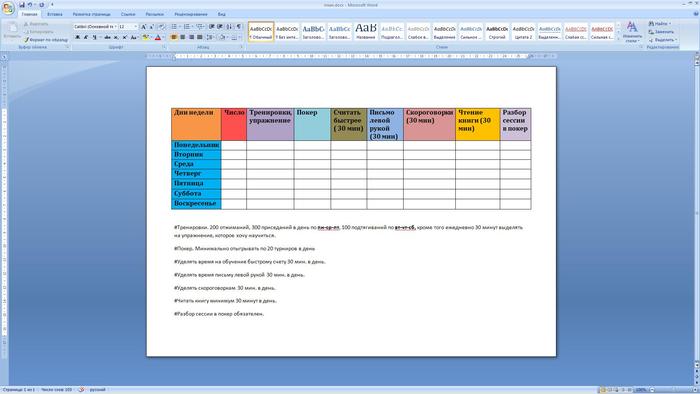Click the Понедельник table cell
Screen dimensions: 700x394
pyautogui.click(x=196, y=145)
